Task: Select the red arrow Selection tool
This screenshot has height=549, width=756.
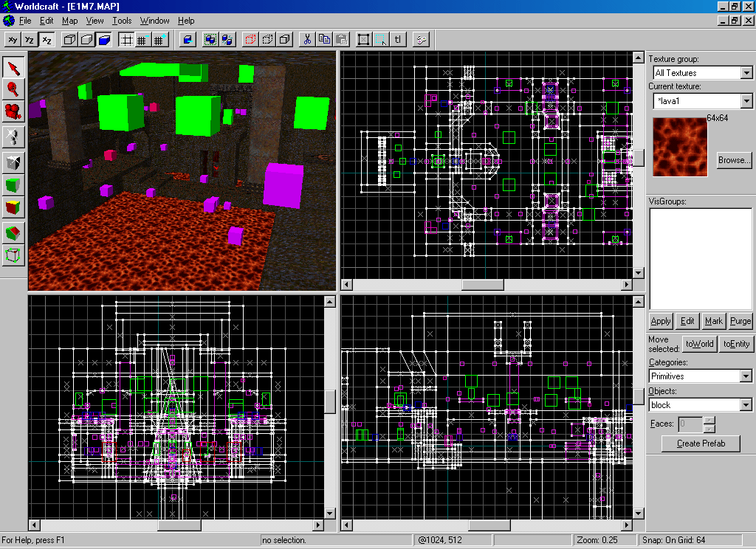Action: tap(14, 68)
